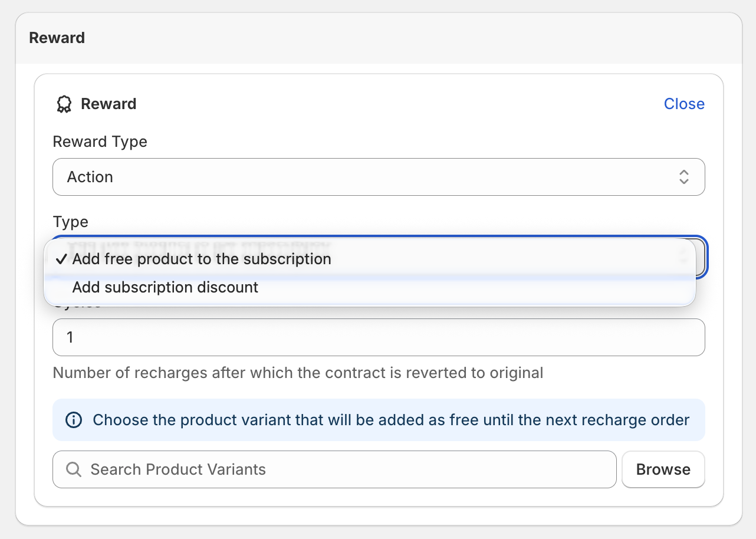Click the Number of recharges helper text
Screen dimensions: 756x539
[x=298, y=373]
